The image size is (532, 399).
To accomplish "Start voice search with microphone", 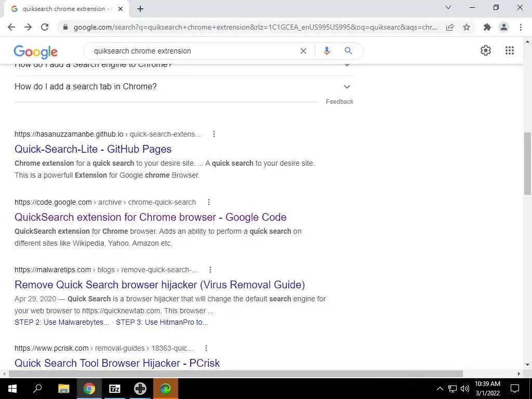I will tap(326, 51).
